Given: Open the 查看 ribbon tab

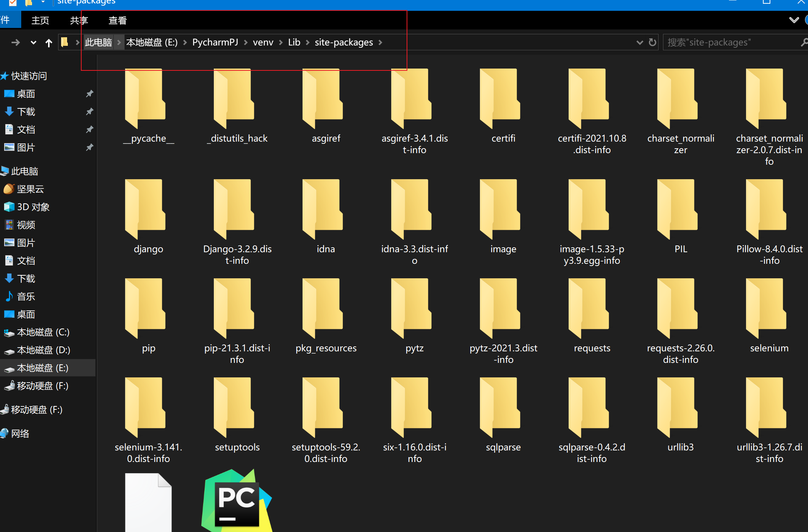Looking at the screenshot, I should tap(117, 20).
